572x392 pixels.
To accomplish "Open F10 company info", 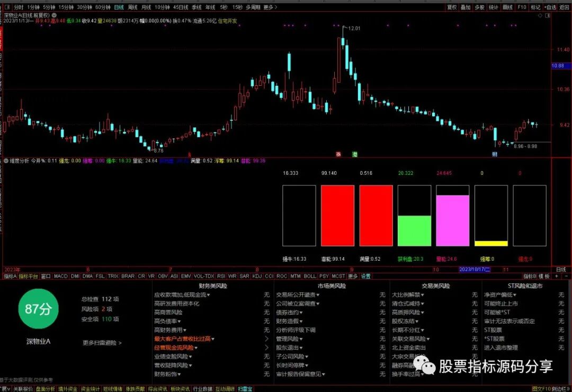I will (522, 7).
